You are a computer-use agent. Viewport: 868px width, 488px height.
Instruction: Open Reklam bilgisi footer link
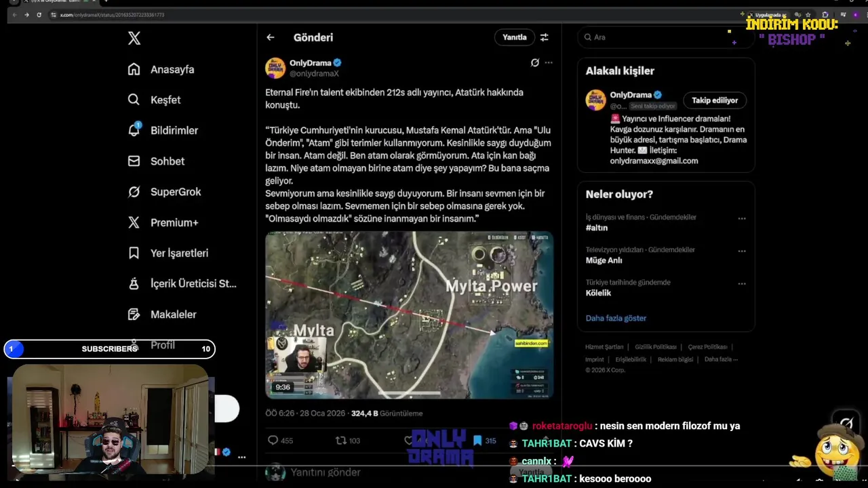coord(675,359)
